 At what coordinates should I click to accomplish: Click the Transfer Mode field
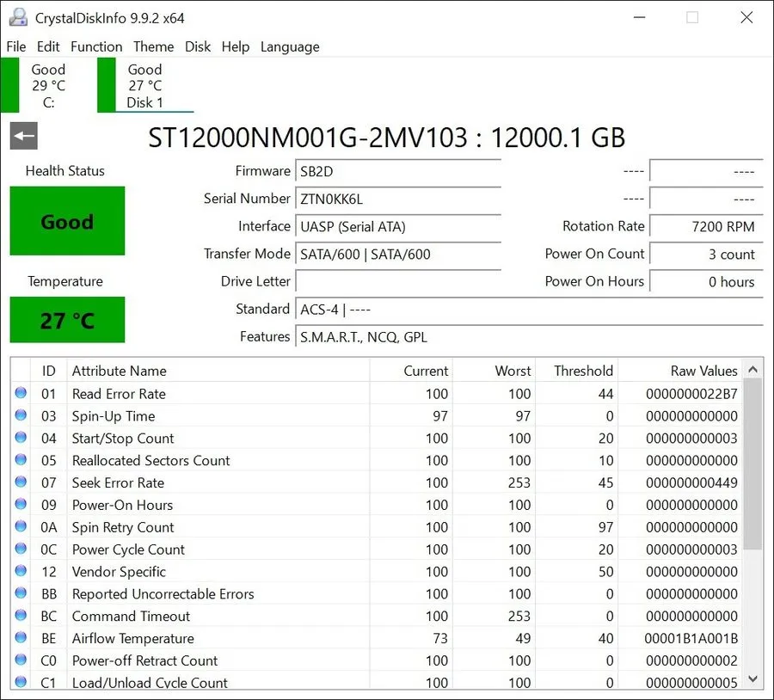398,255
